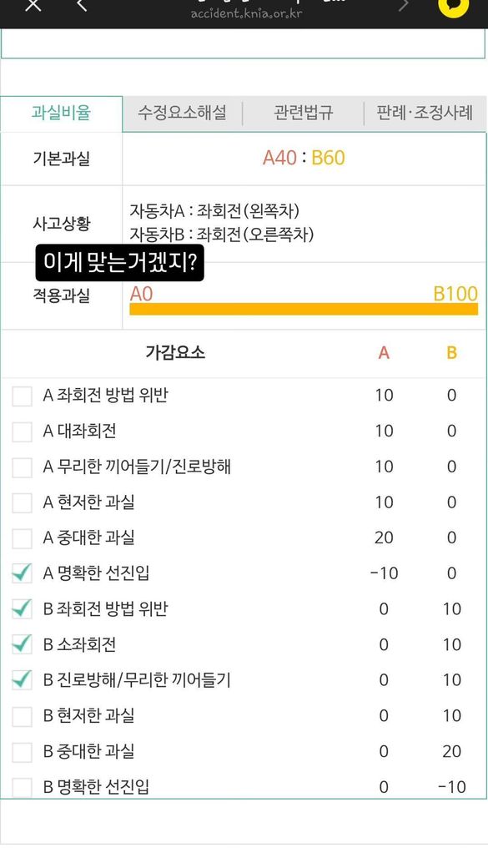Go back using the left arrow icon
The image size is (488, 868).
click(82, 5)
